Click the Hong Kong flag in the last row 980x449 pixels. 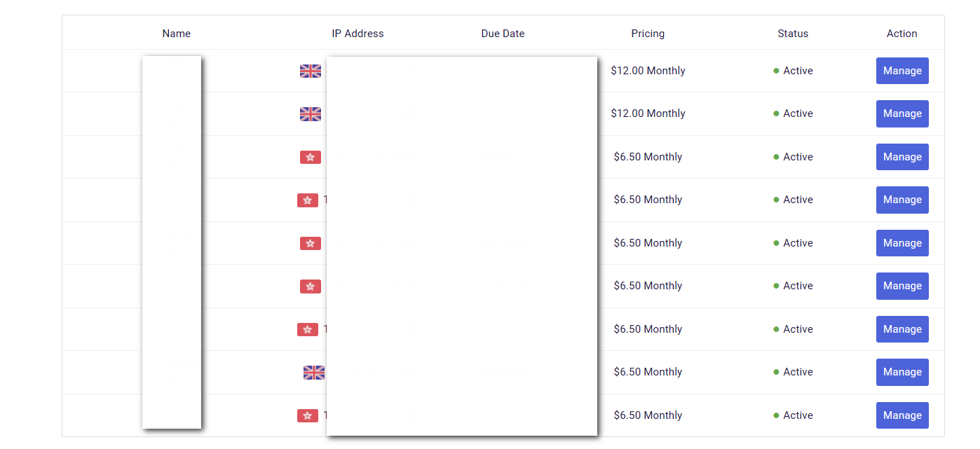307,415
